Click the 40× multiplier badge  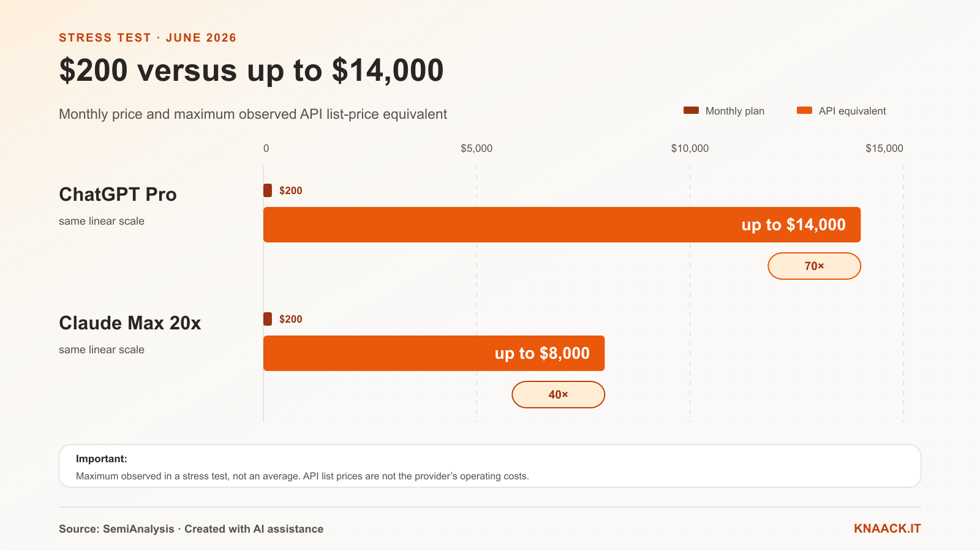pyautogui.click(x=558, y=394)
